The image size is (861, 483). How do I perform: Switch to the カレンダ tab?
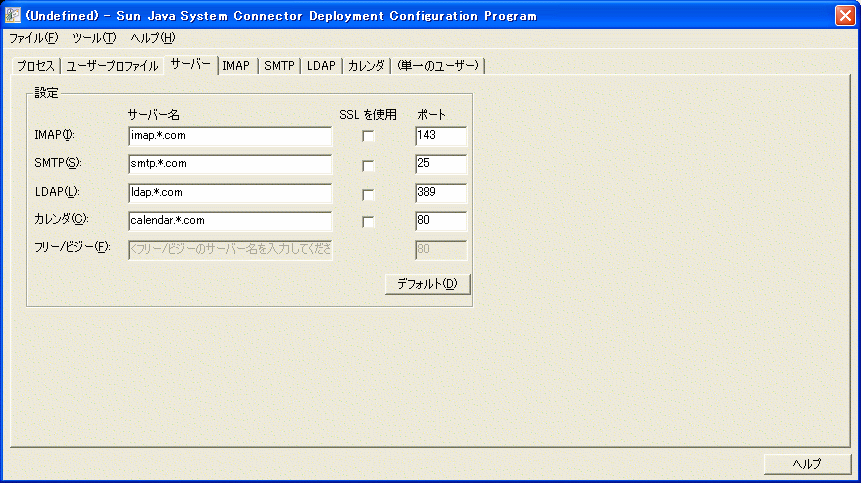click(x=366, y=66)
